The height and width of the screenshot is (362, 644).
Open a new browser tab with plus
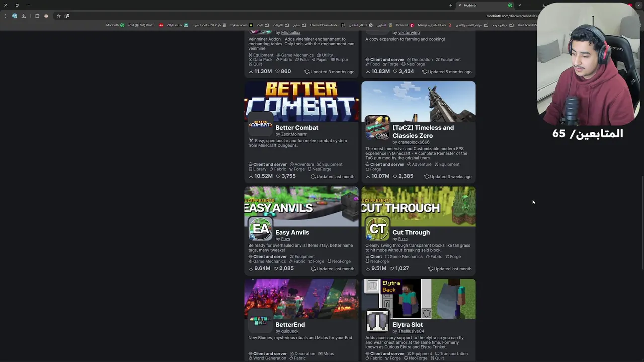[451, 5]
